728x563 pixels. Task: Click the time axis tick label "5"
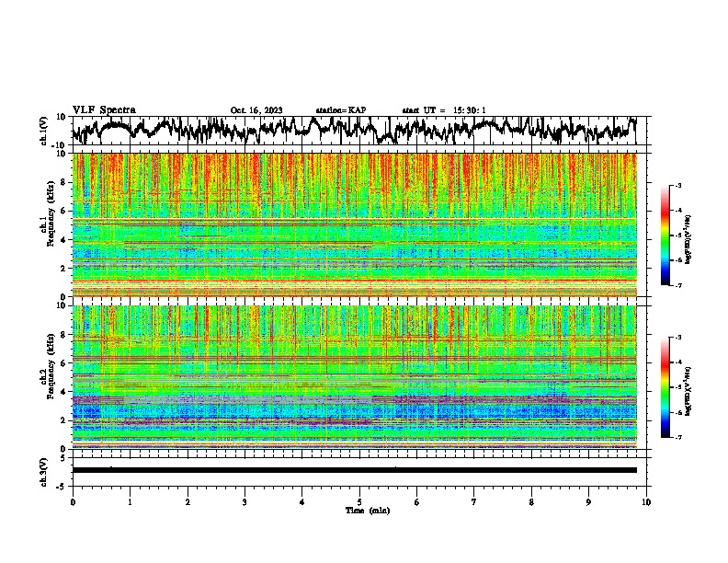click(359, 502)
